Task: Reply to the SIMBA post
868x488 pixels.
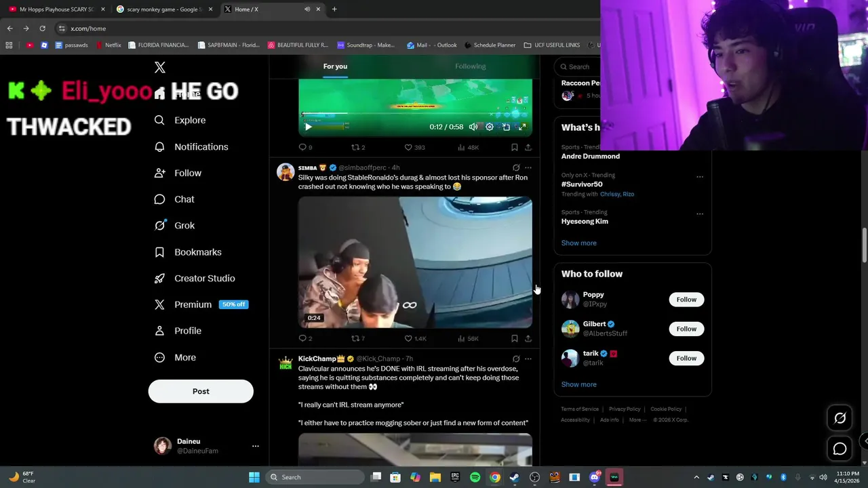Action: tap(305, 338)
